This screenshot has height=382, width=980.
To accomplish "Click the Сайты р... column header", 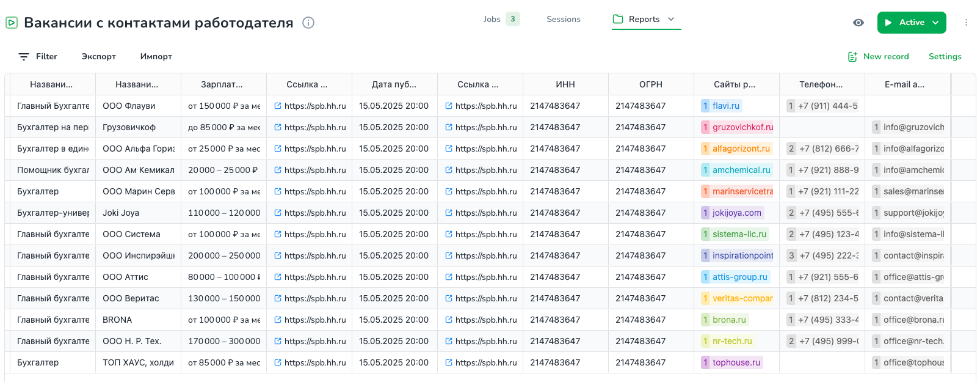I will [x=736, y=84].
